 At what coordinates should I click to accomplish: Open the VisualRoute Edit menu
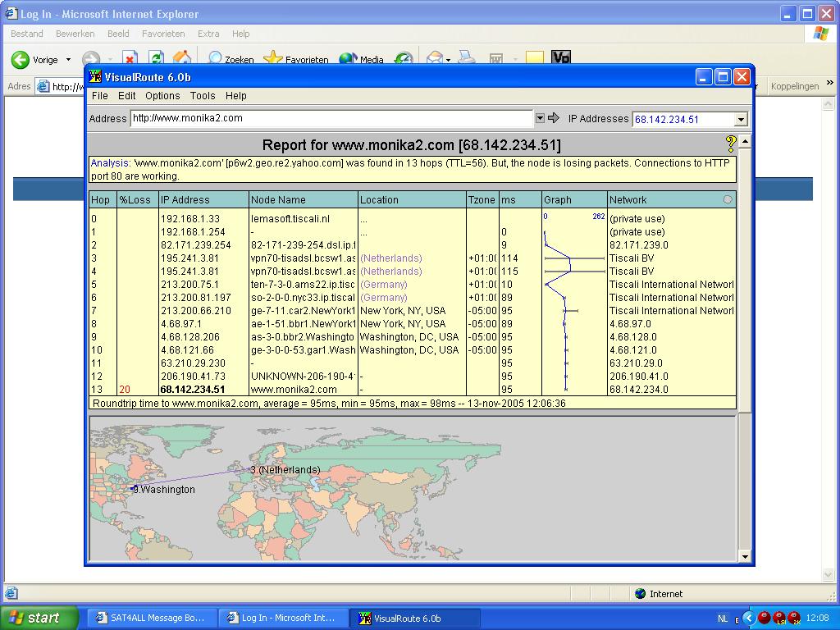(126, 96)
